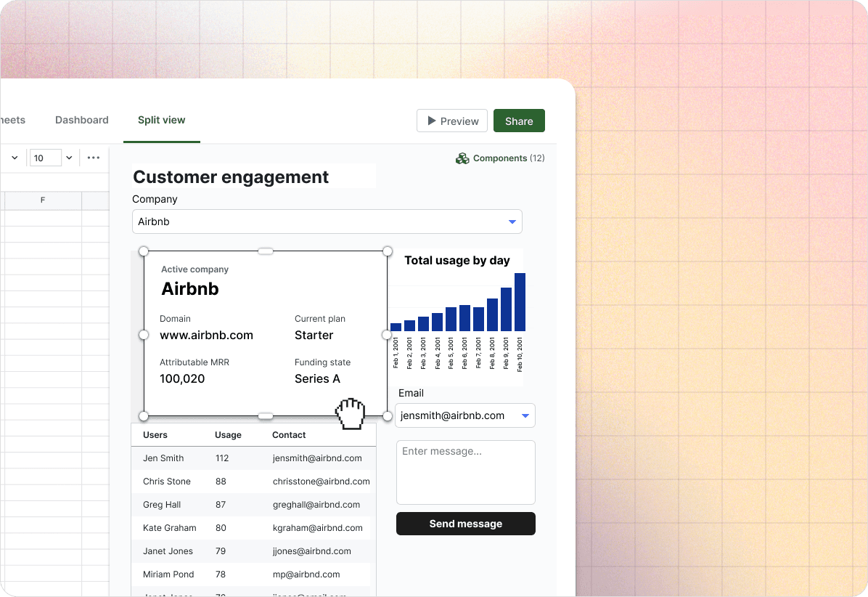Click the mp@airbnd.com contact cell
This screenshot has width=868, height=597.
point(306,574)
